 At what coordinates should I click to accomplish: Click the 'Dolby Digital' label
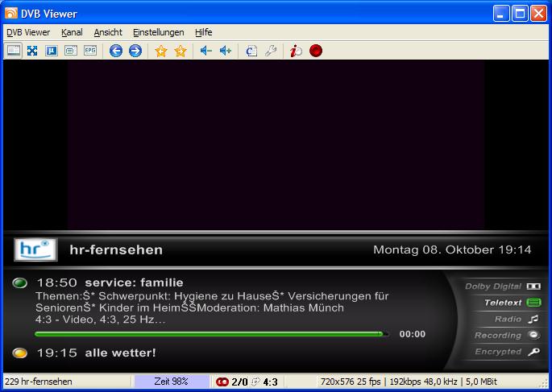pyautogui.click(x=493, y=287)
